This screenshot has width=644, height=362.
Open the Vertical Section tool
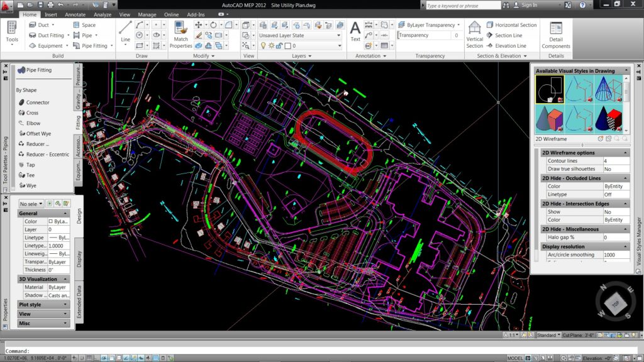475,34
